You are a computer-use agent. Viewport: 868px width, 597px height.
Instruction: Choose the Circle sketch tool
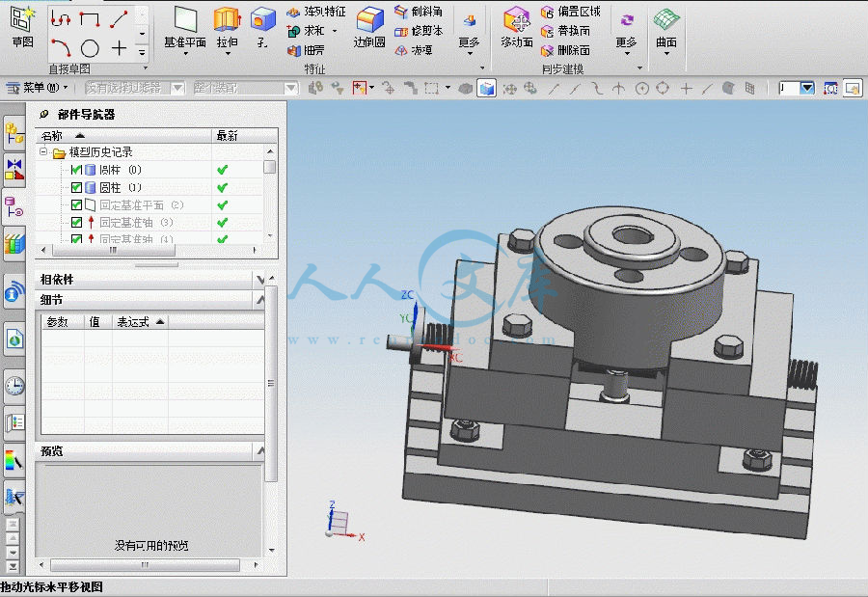pos(90,48)
